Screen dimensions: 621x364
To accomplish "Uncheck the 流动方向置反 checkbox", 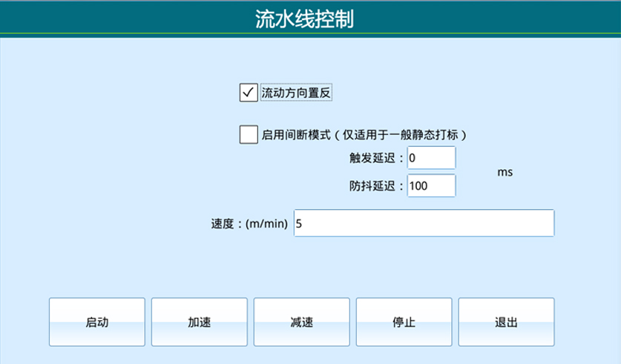I will point(248,93).
